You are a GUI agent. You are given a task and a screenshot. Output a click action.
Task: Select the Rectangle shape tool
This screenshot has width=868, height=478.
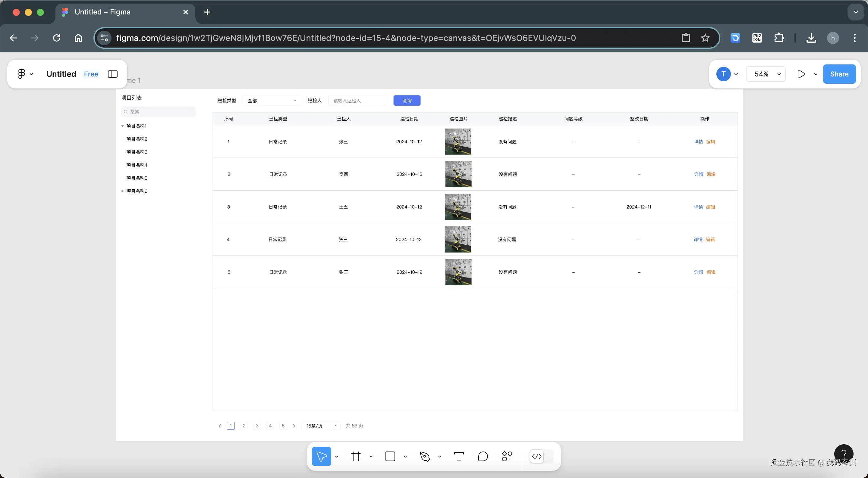[390, 456]
